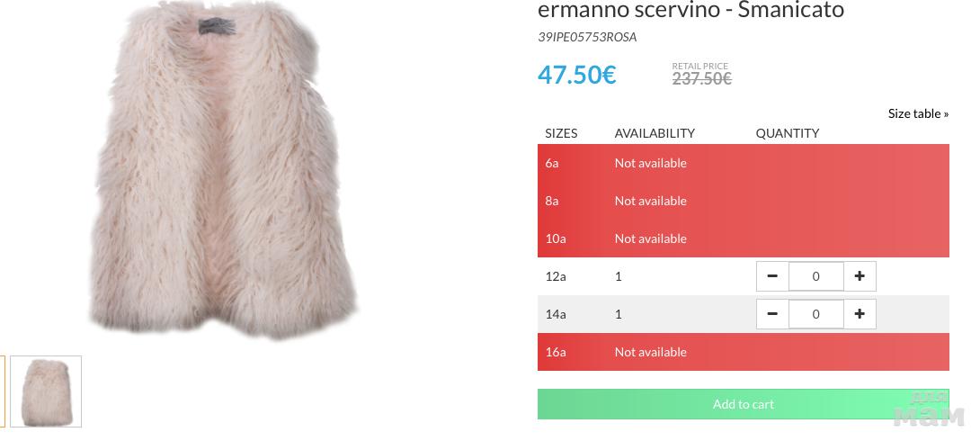Select the 10a Not available row
This screenshot has width=980, height=441.
pyautogui.click(x=743, y=238)
